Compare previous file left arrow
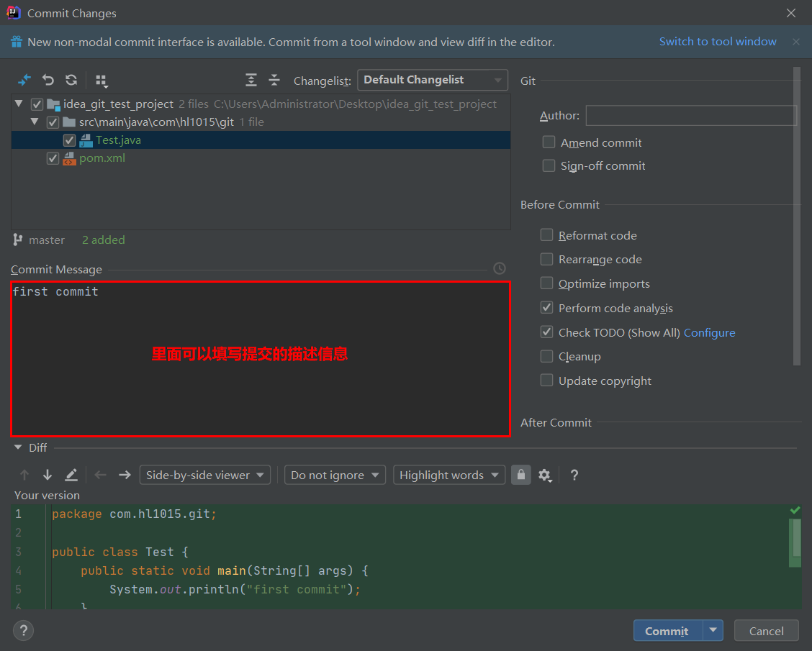This screenshot has height=651, width=812. (x=101, y=475)
